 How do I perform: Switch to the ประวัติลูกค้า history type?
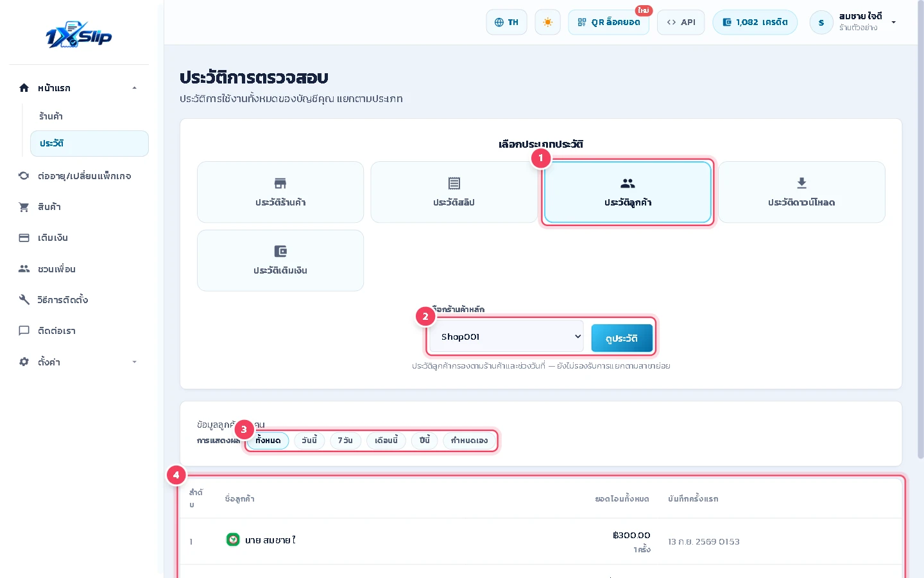[x=628, y=192]
